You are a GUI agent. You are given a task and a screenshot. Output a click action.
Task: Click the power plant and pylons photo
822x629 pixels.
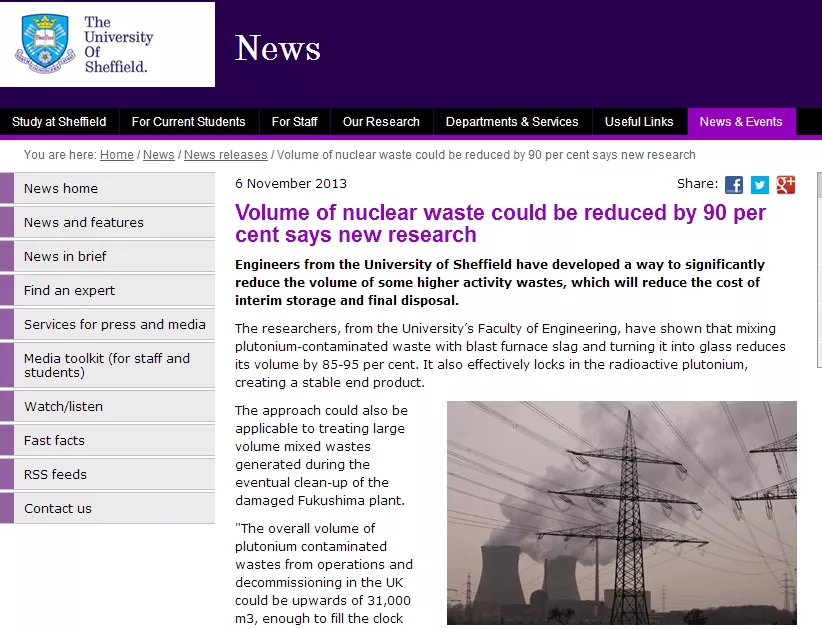(622, 513)
